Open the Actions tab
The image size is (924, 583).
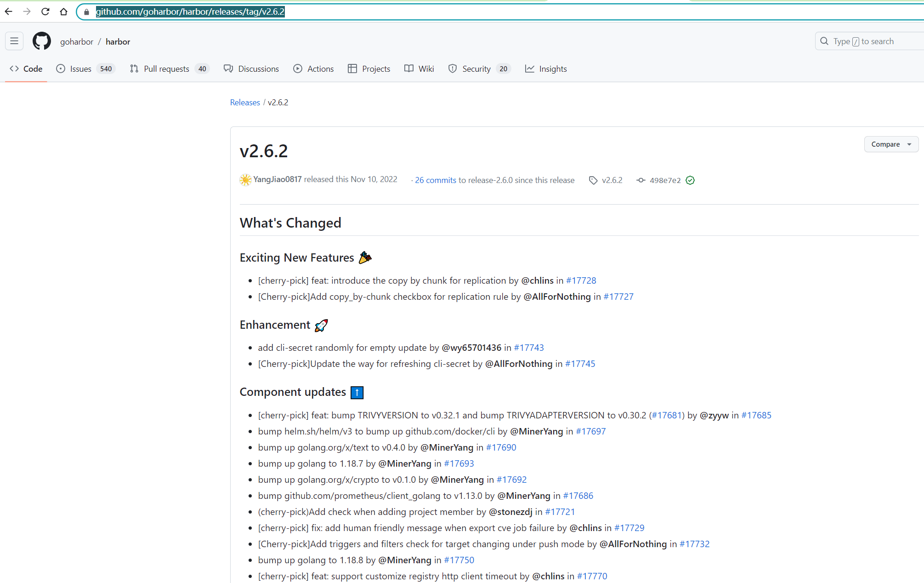(x=314, y=69)
